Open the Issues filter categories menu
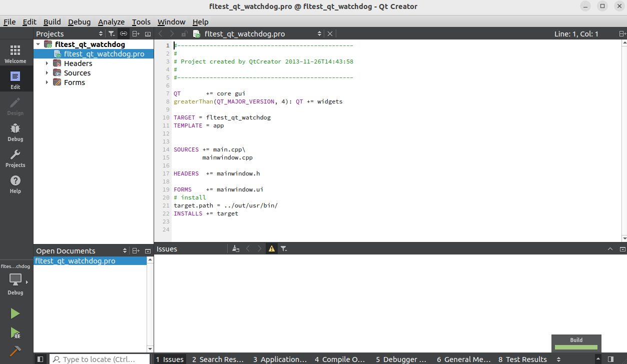627x364 pixels. 284,248
